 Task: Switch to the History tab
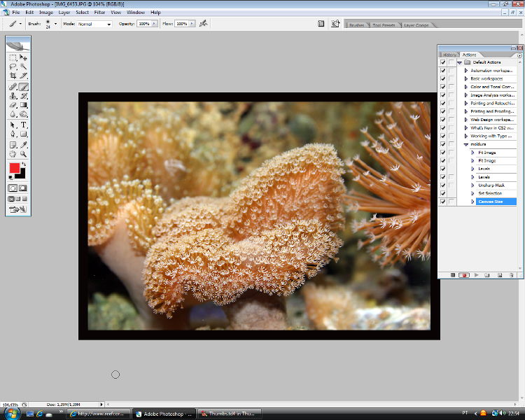point(449,55)
